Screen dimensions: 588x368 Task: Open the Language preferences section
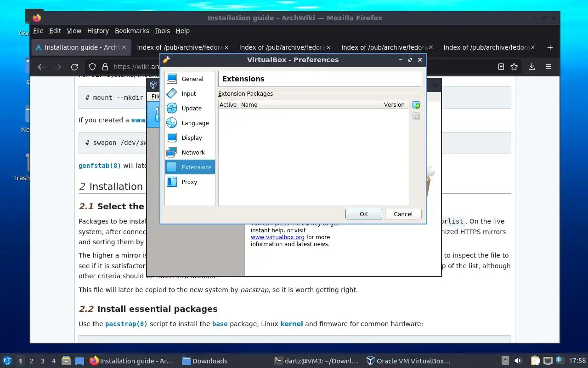[x=190, y=123]
